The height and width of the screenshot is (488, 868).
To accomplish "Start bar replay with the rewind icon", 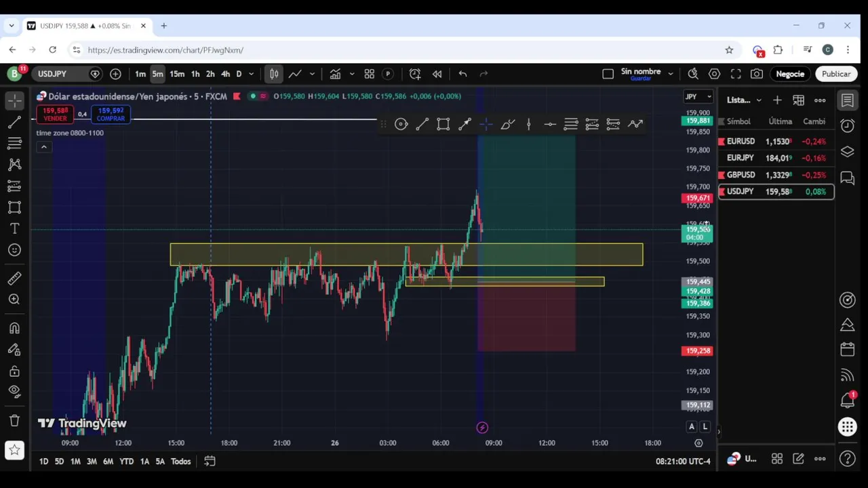I will (x=437, y=74).
